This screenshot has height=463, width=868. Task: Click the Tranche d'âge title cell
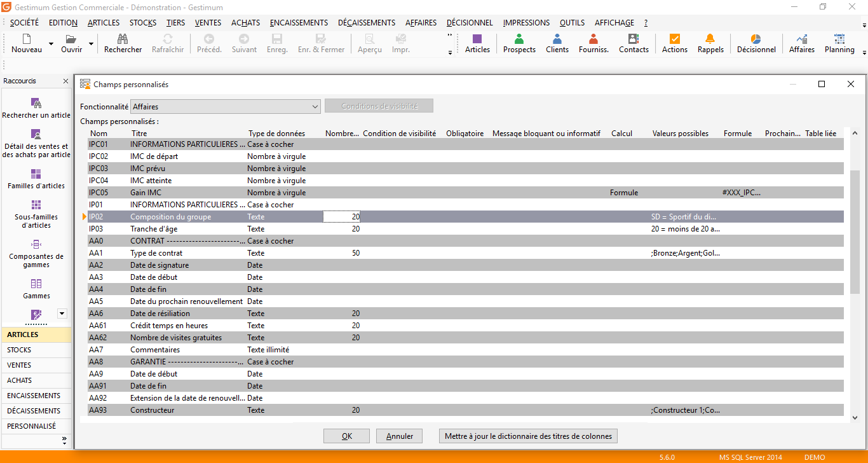click(x=155, y=229)
